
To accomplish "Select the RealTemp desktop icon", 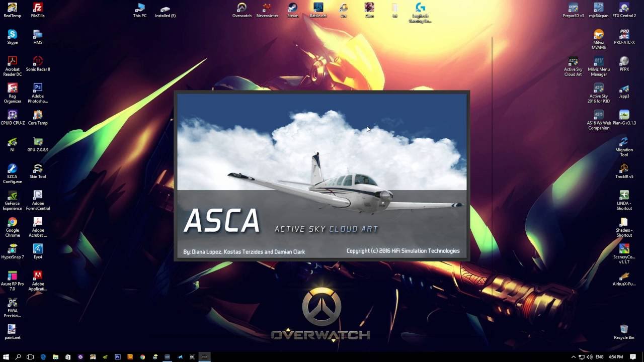I will coord(12,10).
